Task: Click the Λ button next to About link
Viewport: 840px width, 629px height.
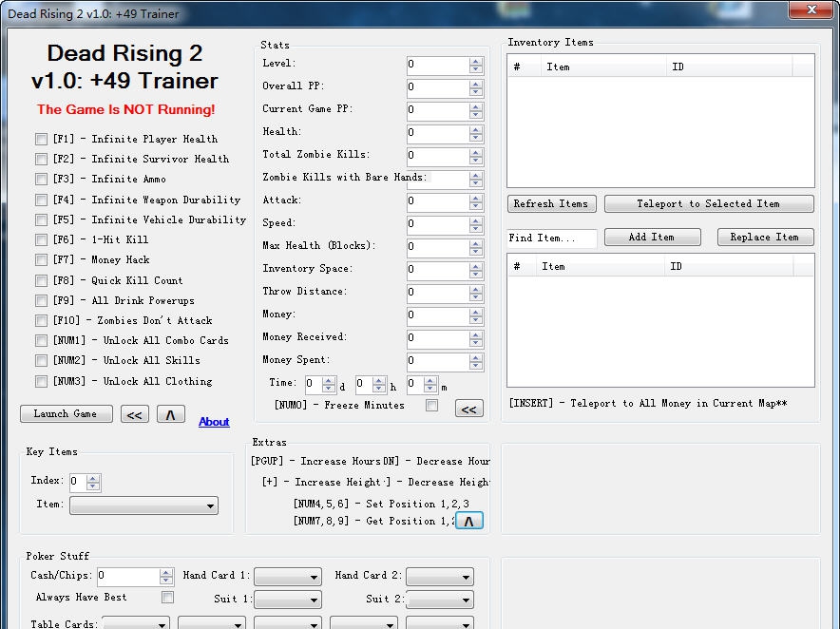Action: (x=170, y=414)
